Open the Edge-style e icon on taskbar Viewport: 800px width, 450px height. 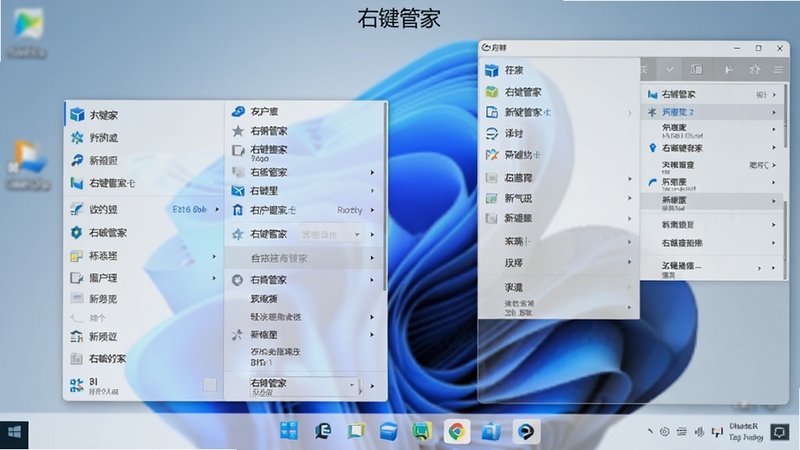pos(322,432)
